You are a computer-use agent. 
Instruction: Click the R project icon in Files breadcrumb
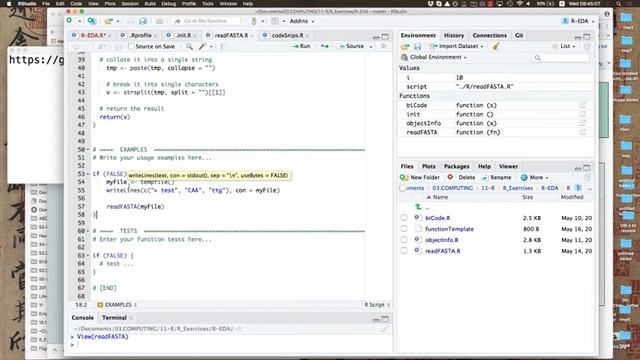(x=578, y=188)
